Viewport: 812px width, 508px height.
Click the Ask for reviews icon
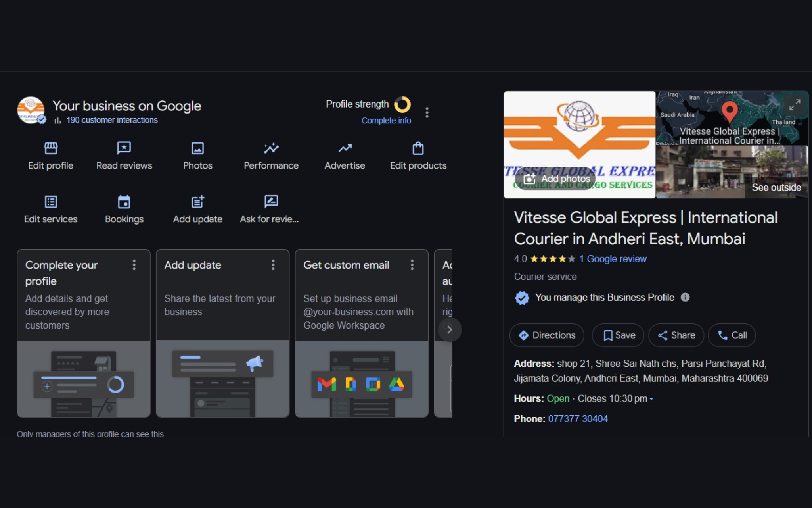click(x=271, y=202)
